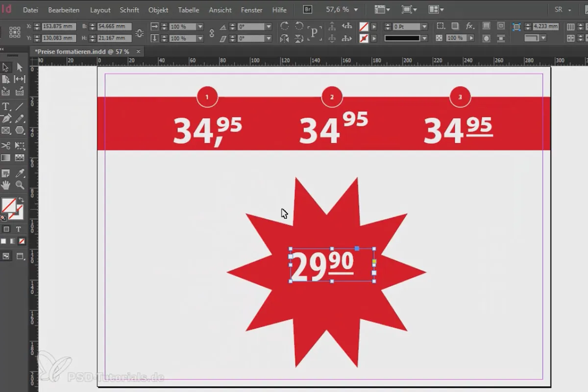
Task: Apply solid color mode
Action: (3, 241)
